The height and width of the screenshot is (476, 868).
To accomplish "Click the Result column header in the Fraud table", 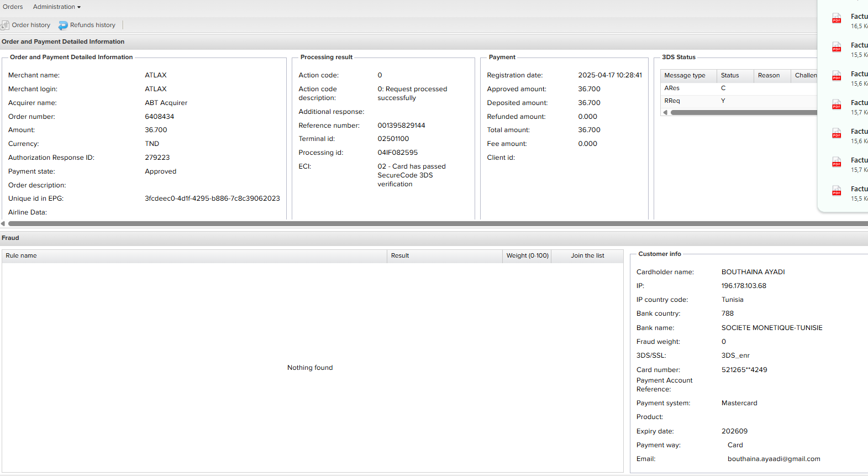I will click(x=444, y=256).
